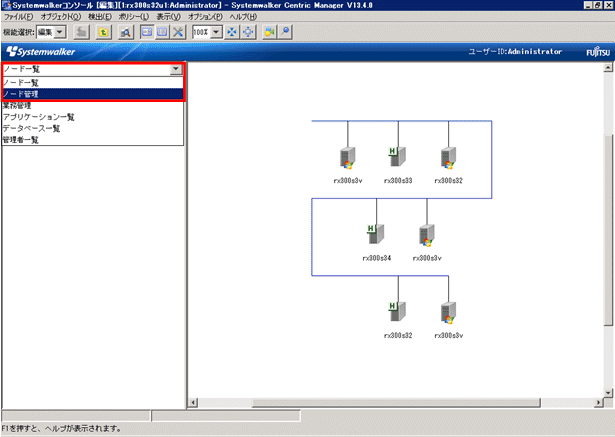Click the outward-arrows expand view icon
This screenshot has height=437, width=615.
[x=248, y=32]
